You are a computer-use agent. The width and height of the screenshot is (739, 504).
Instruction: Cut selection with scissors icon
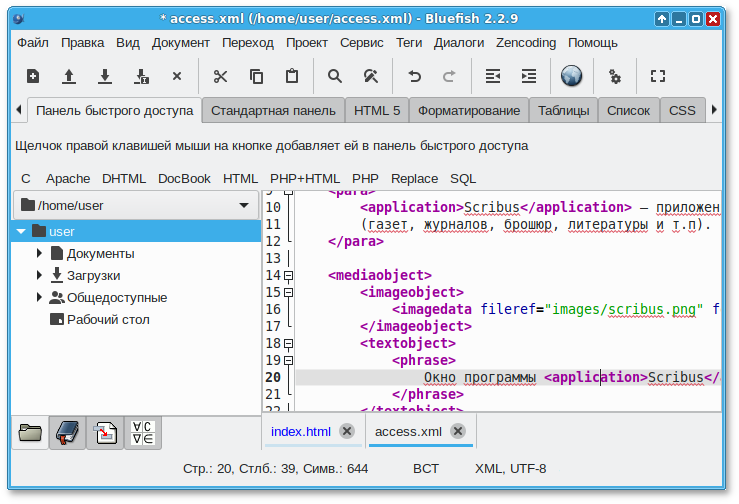[x=220, y=76]
